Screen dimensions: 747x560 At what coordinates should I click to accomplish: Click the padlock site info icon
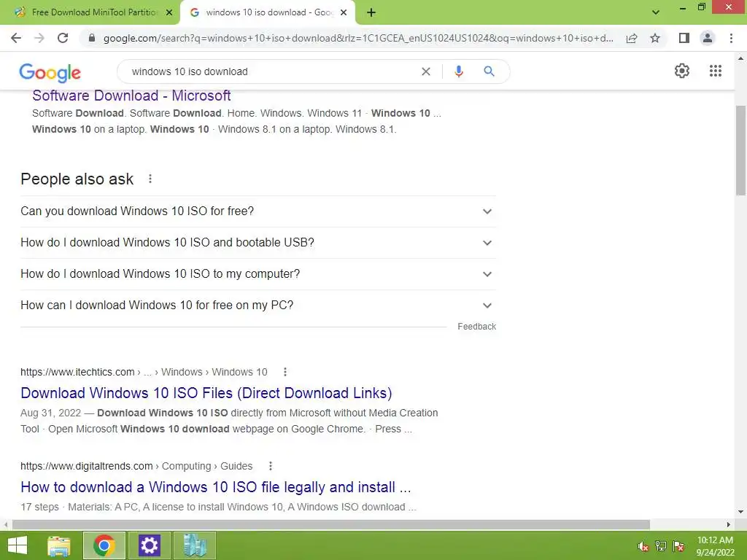click(x=92, y=38)
